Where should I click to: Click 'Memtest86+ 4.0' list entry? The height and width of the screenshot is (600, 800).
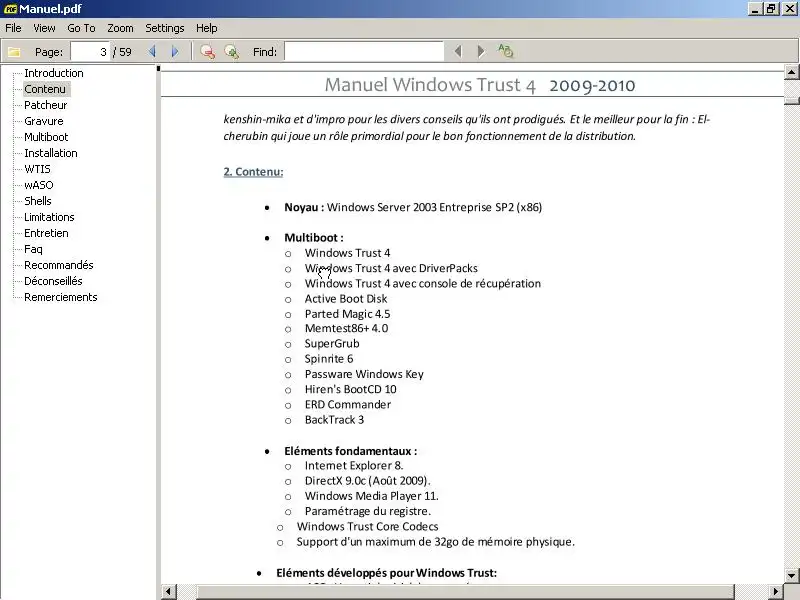click(346, 328)
